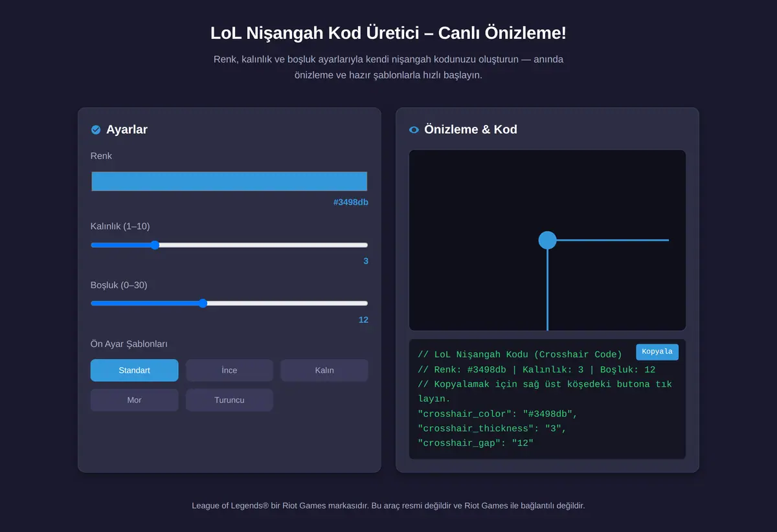Screen dimensions: 777x532
Task: Click the crosshair preview canvas
Action: point(547,240)
